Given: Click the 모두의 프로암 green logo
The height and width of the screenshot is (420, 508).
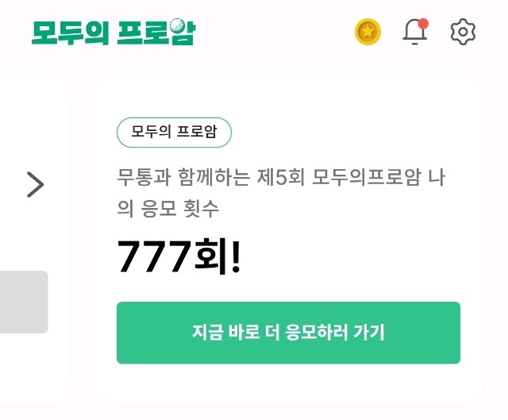Looking at the screenshot, I should tap(113, 32).
